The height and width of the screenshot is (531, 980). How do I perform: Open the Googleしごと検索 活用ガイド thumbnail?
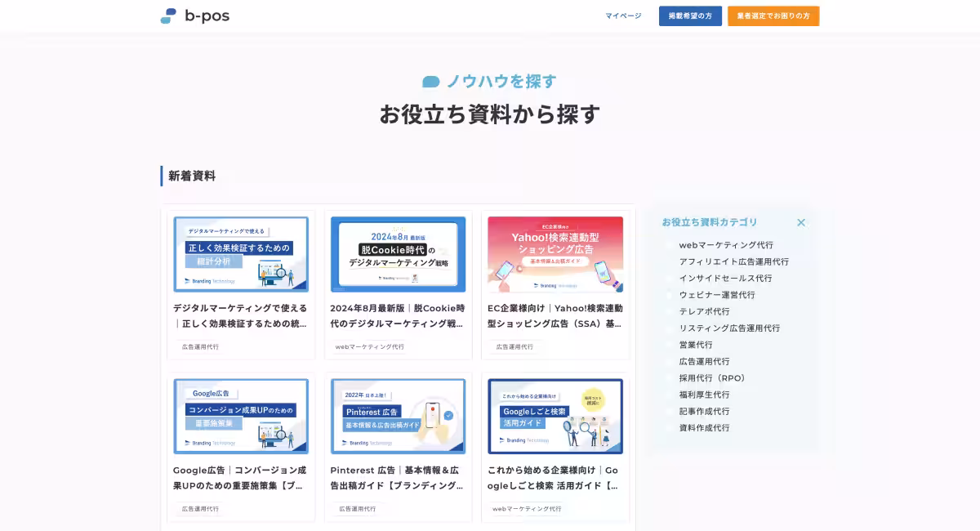pyautogui.click(x=555, y=416)
